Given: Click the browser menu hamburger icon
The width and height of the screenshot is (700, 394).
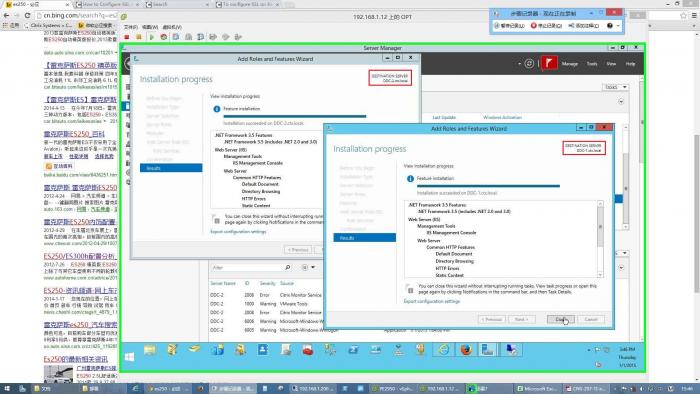Looking at the screenshot, I should tap(694, 16).
